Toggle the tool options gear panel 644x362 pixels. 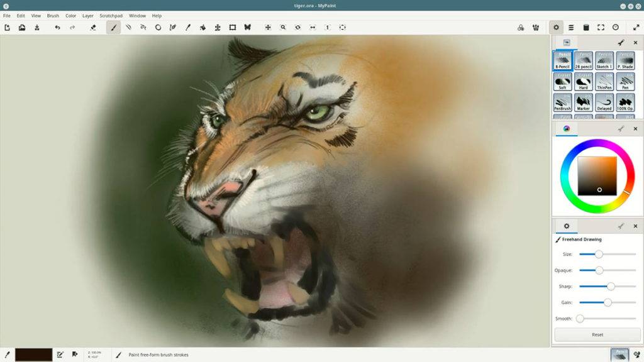pyautogui.click(x=556, y=28)
